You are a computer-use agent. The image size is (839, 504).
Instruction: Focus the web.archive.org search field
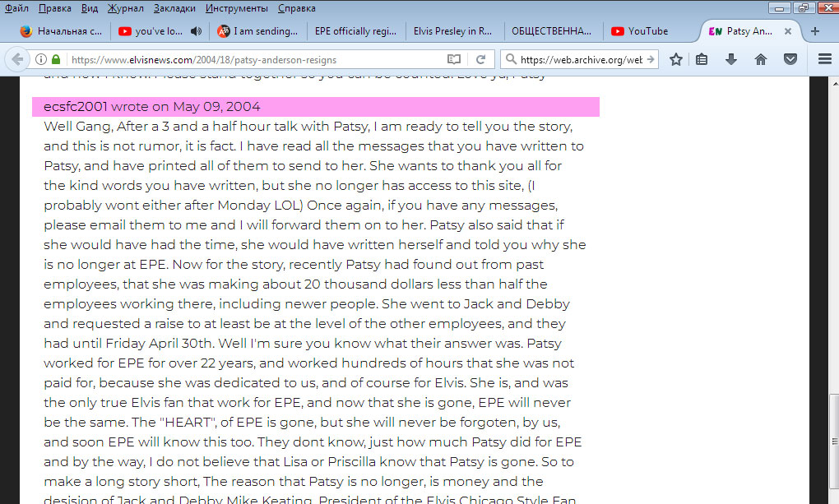tap(581, 59)
